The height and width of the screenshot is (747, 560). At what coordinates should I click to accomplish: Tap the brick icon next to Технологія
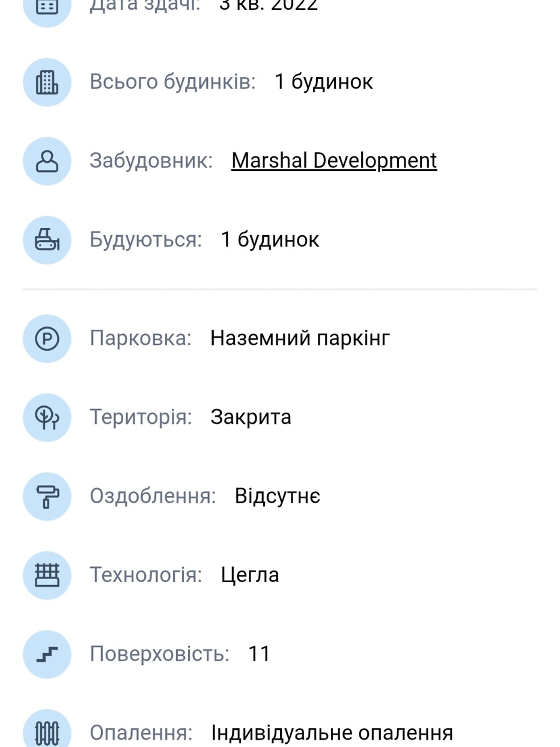[46, 576]
